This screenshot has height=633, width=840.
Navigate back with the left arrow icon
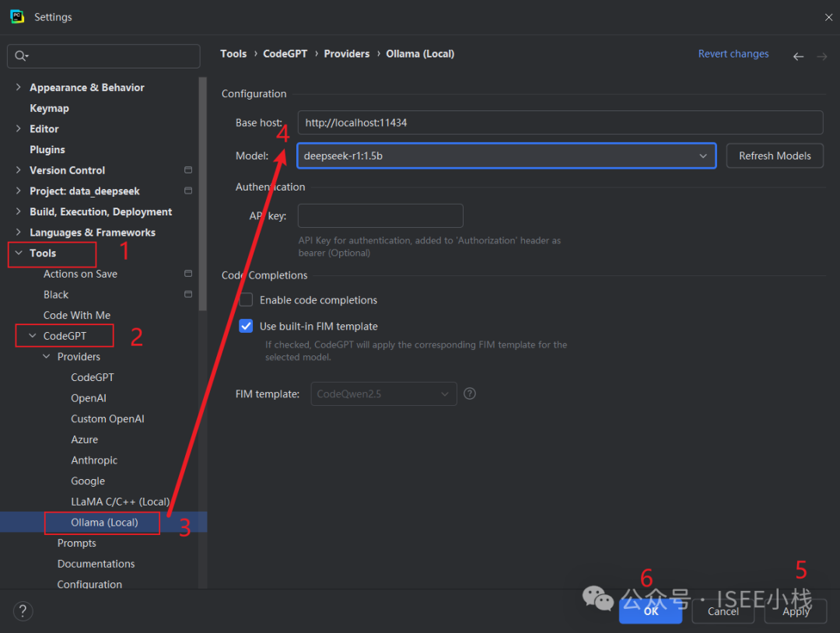pos(798,56)
